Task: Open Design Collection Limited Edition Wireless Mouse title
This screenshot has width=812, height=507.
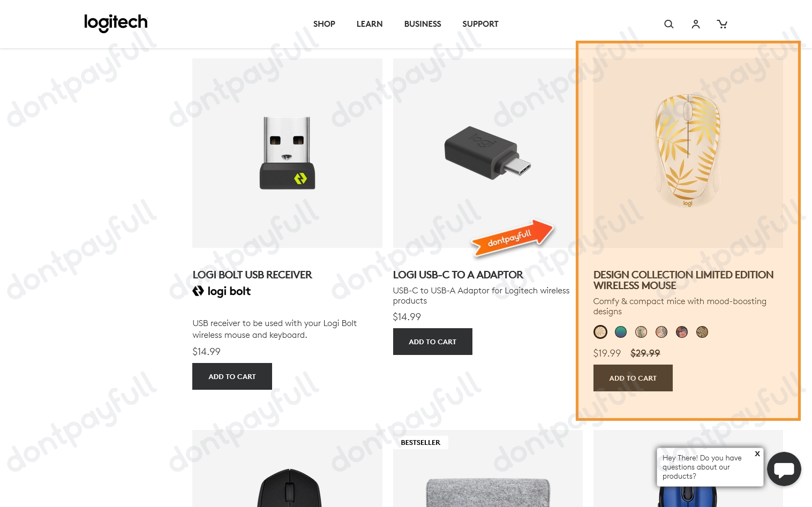Action: point(683,280)
